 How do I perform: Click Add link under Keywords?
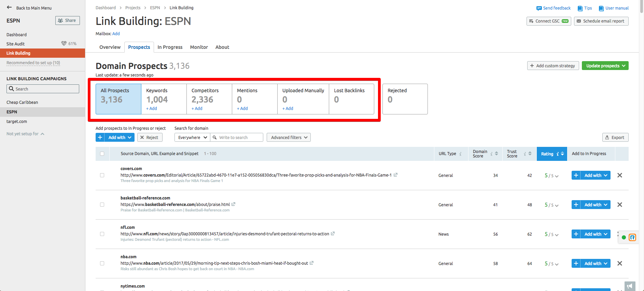[152, 108]
